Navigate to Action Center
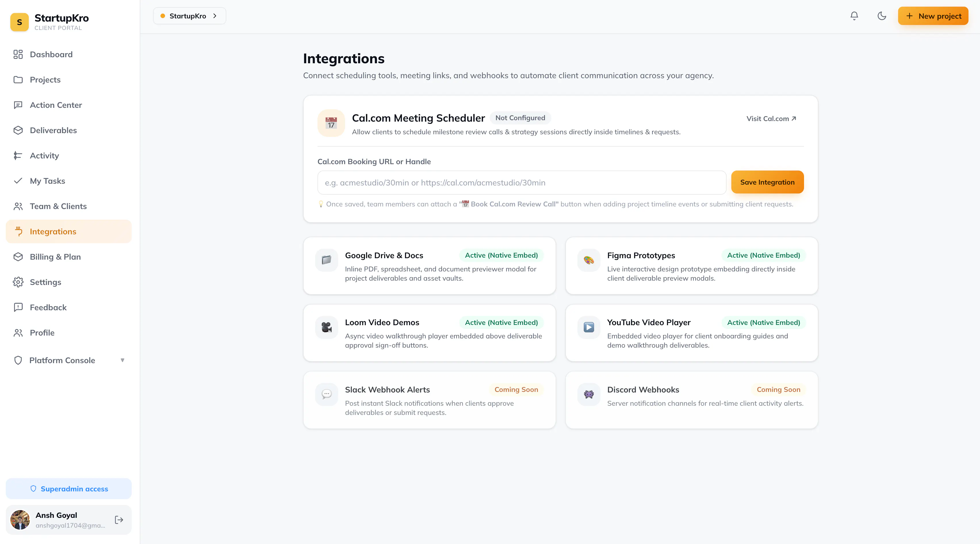 click(68, 105)
